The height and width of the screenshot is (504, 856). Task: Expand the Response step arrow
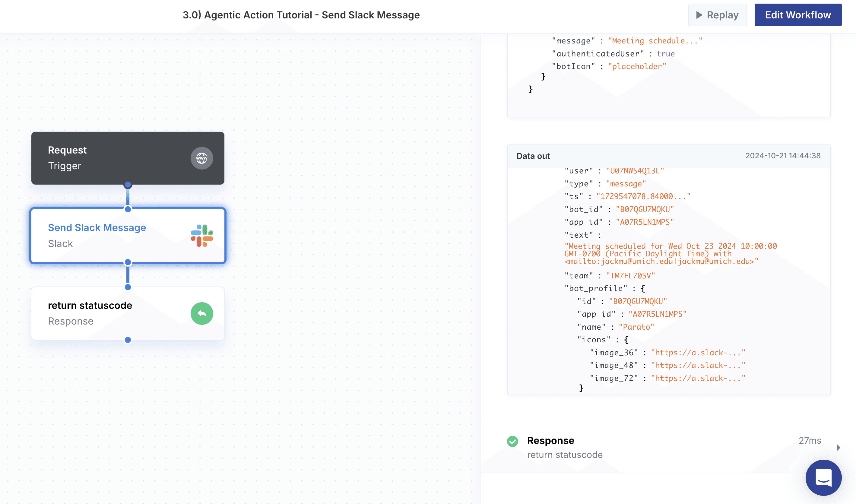point(838,447)
